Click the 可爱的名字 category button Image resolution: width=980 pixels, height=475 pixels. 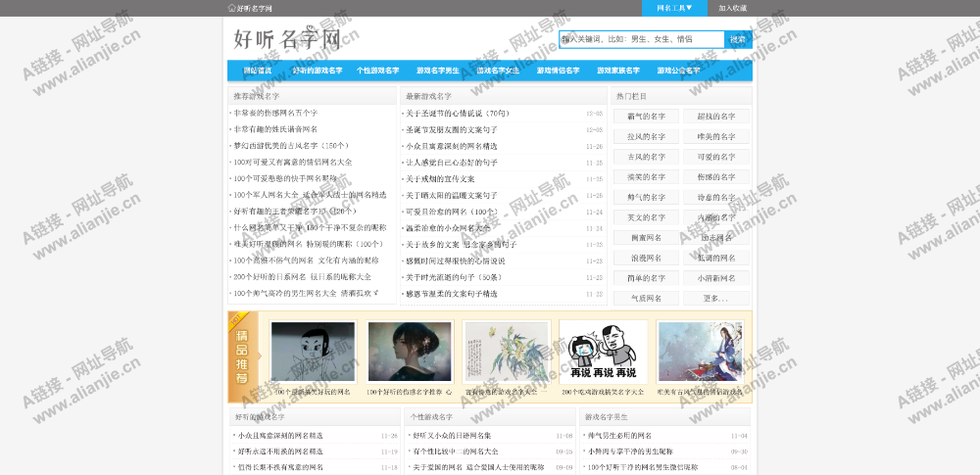coord(716,157)
